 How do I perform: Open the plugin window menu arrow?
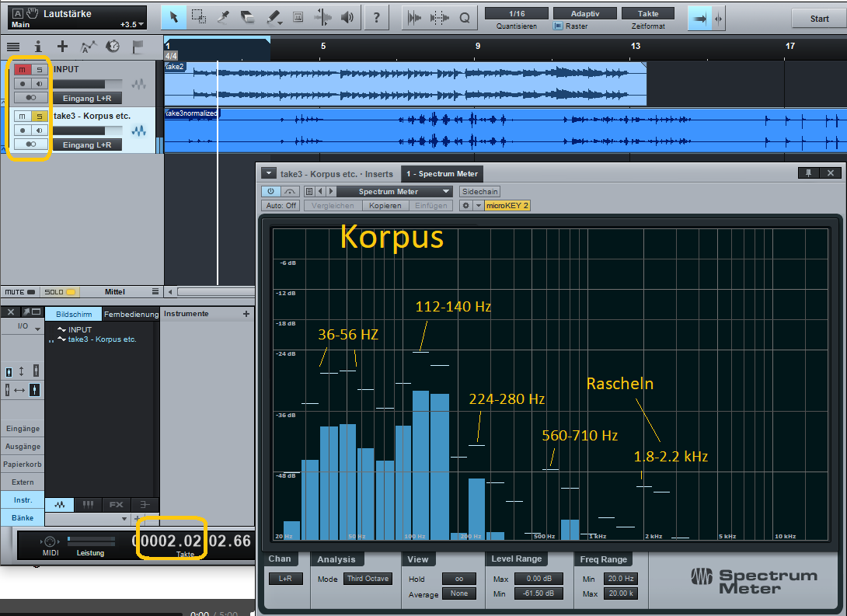coord(268,173)
